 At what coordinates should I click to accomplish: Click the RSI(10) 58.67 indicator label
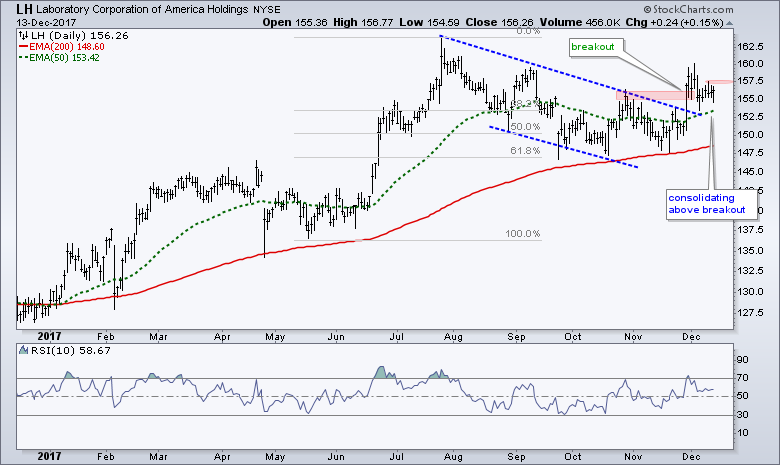[71, 351]
